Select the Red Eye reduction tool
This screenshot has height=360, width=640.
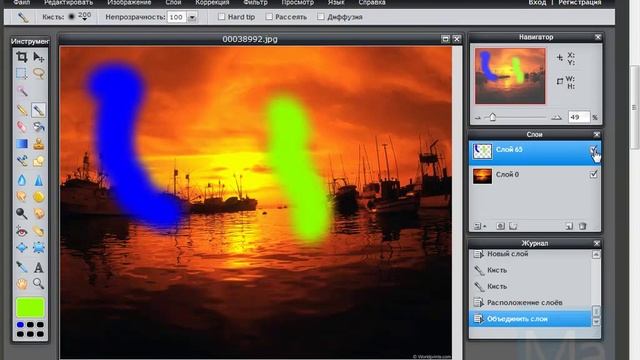coord(22,231)
